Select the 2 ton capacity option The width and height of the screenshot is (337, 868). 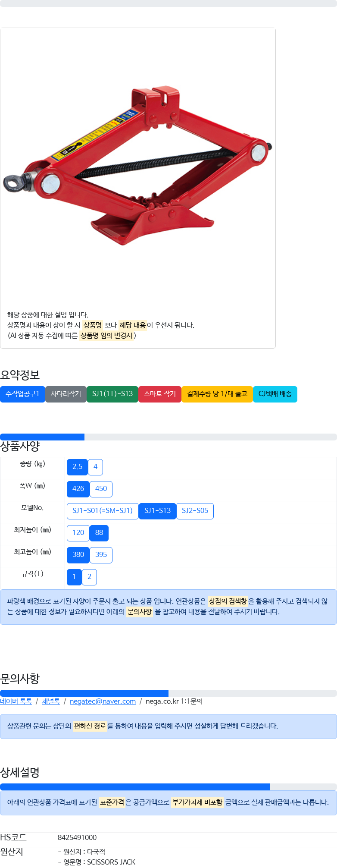[x=89, y=577]
